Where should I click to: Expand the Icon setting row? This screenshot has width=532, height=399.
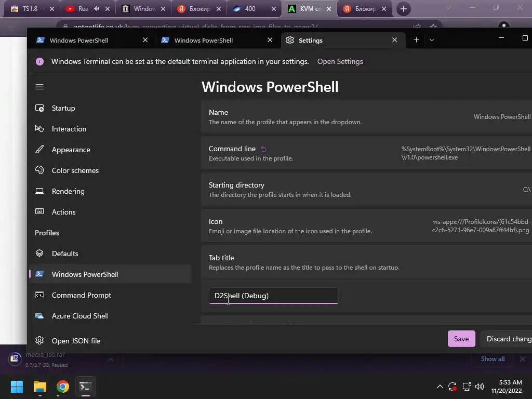pyautogui.click(x=366, y=225)
